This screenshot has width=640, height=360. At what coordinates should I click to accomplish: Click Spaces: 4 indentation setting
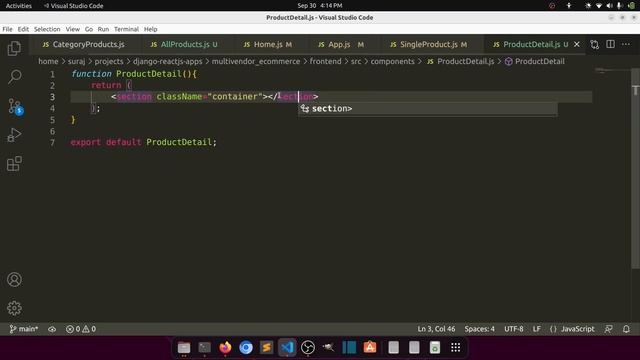coord(479,329)
